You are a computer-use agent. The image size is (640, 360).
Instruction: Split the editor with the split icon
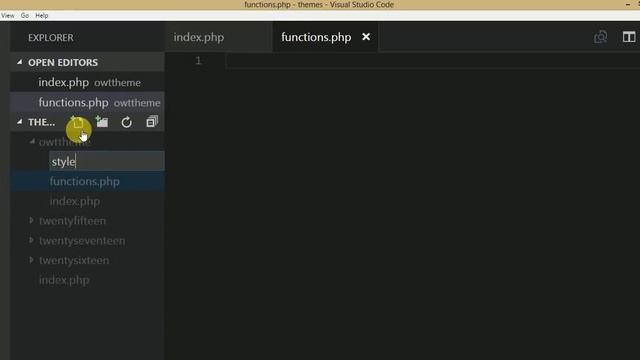pyautogui.click(x=629, y=37)
